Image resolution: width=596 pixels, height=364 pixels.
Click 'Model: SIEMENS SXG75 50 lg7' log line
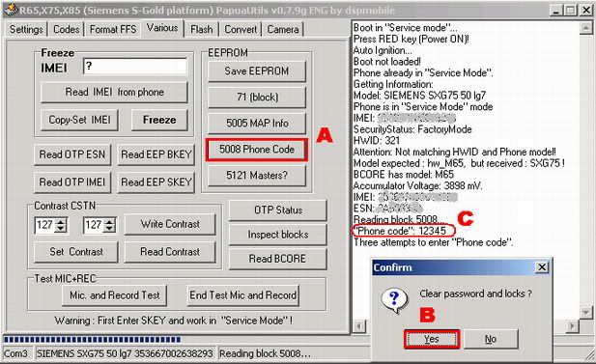click(419, 96)
